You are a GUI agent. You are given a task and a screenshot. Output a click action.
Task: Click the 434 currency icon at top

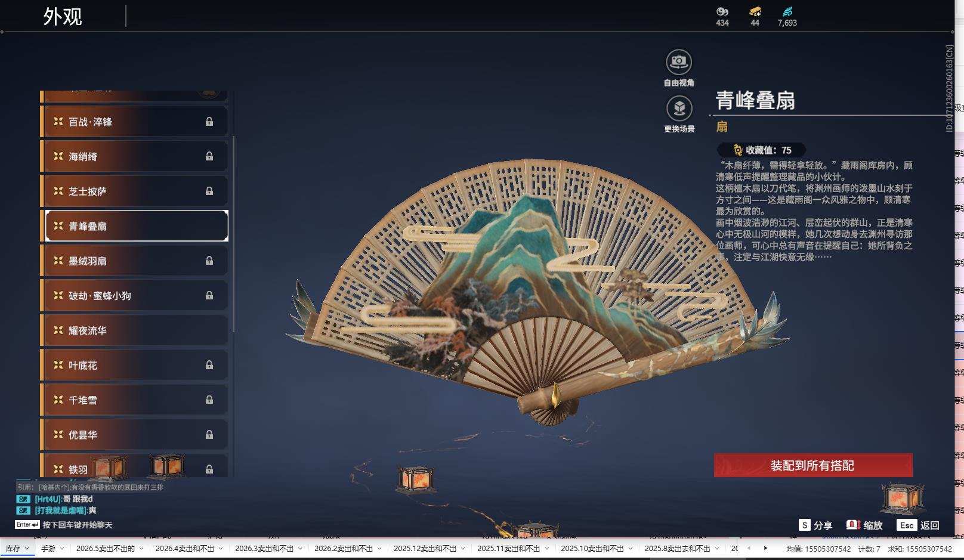point(722,11)
